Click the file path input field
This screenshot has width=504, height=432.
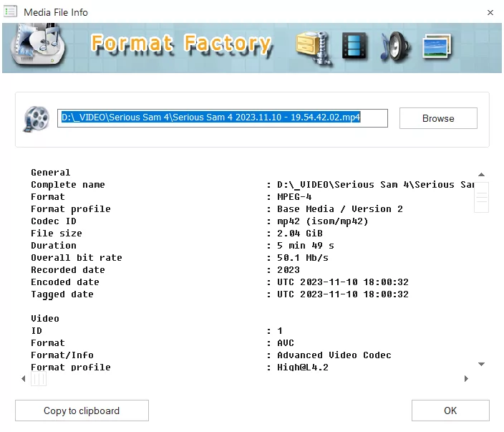tap(223, 118)
